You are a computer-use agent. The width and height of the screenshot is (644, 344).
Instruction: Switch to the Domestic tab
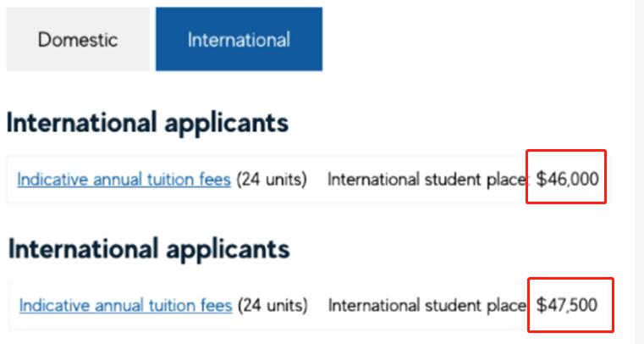[x=77, y=40]
